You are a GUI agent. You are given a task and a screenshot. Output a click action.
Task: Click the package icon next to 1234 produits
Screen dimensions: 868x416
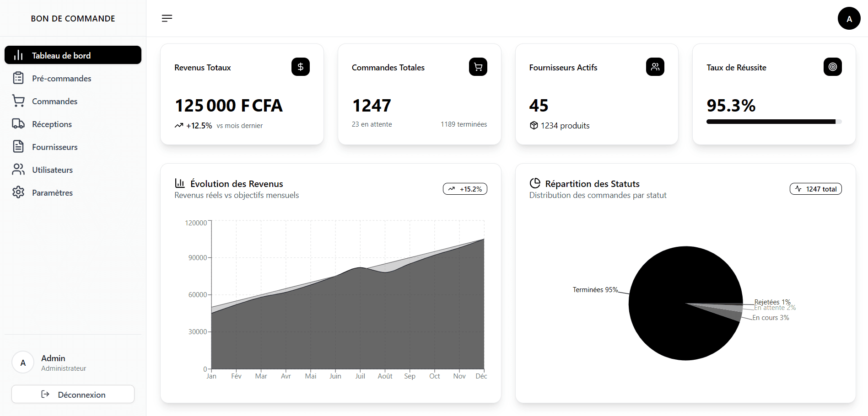[x=534, y=125]
